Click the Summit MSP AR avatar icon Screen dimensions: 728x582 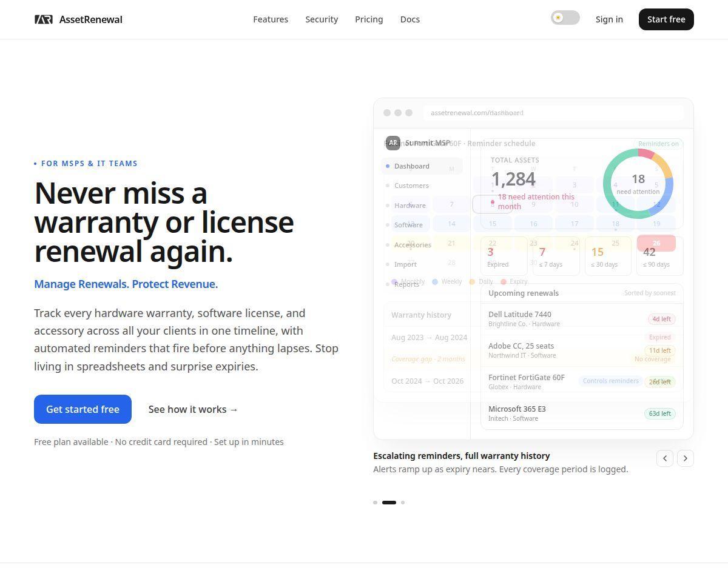[x=393, y=143]
